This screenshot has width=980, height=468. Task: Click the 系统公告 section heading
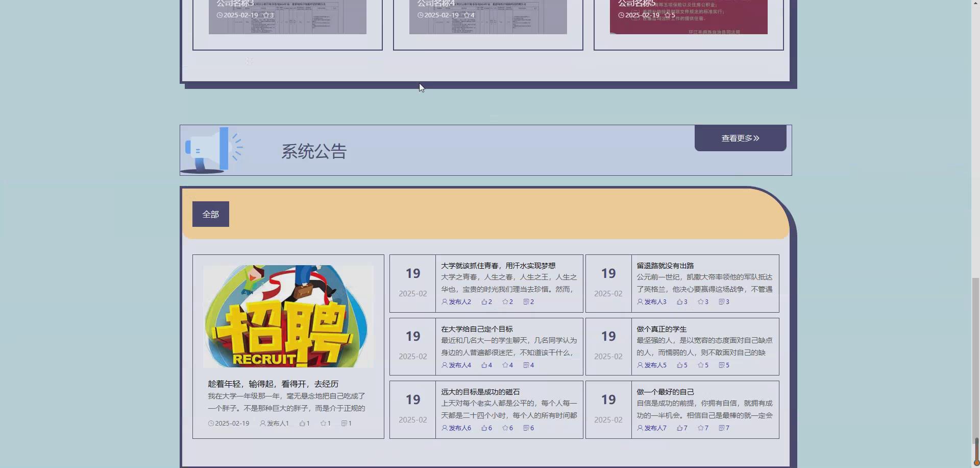(313, 150)
